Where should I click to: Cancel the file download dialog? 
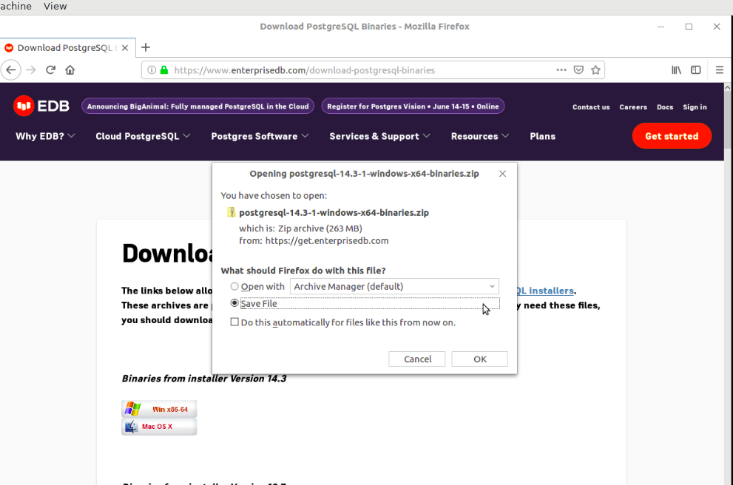point(417,359)
